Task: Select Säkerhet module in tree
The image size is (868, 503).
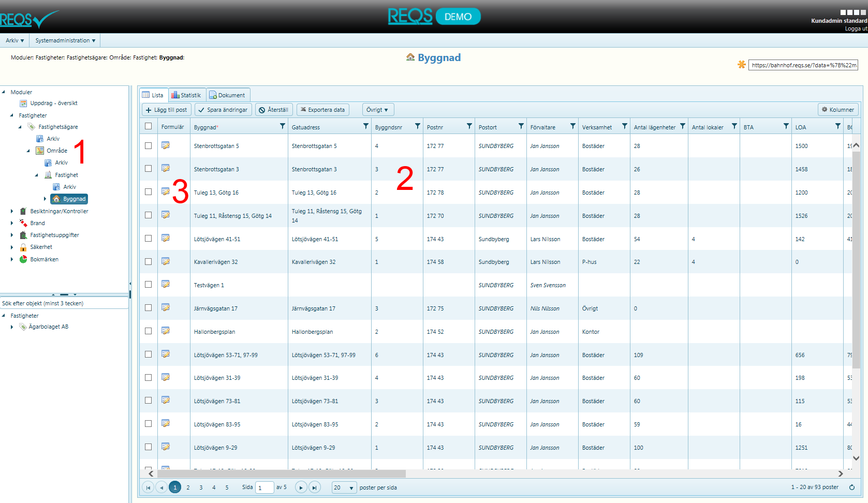Action: [41, 247]
